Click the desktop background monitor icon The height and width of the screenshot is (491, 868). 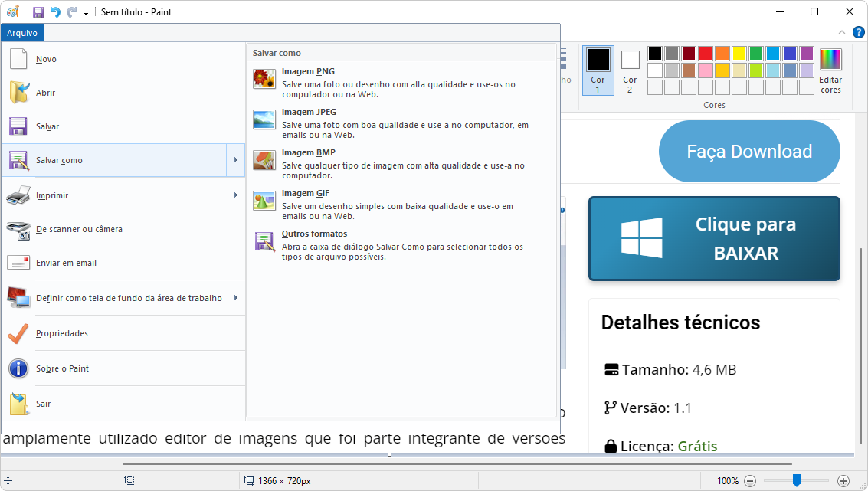pyautogui.click(x=18, y=298)
